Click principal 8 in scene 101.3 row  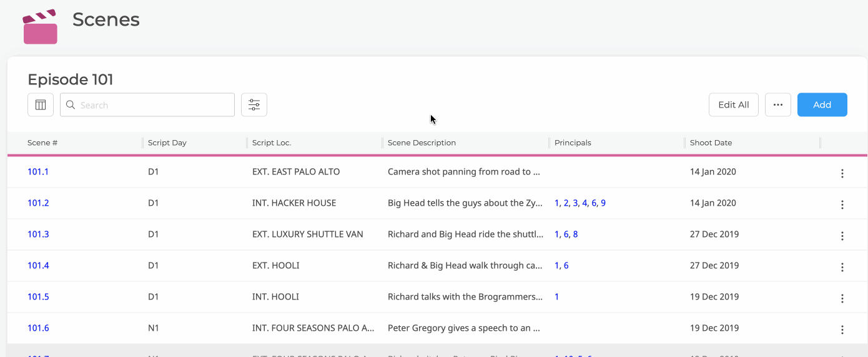[575, 234]
